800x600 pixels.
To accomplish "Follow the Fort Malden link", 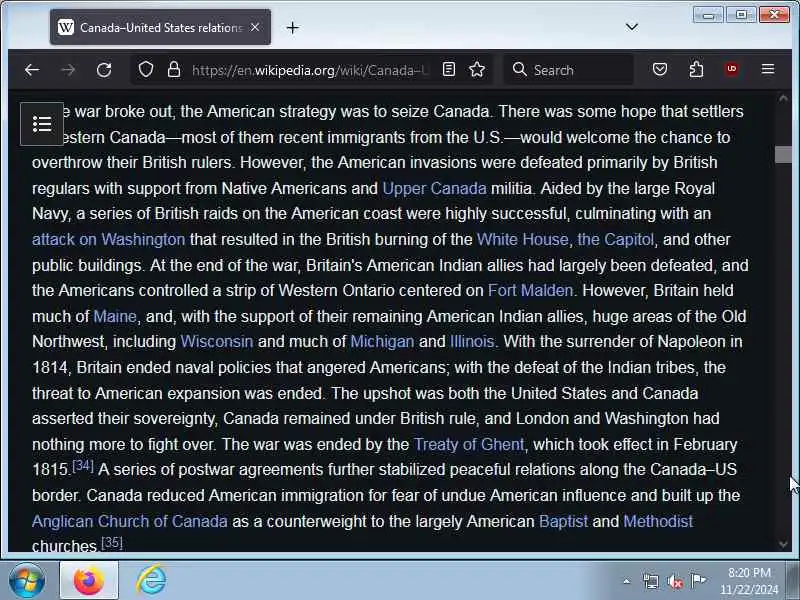I will [531, 290].
